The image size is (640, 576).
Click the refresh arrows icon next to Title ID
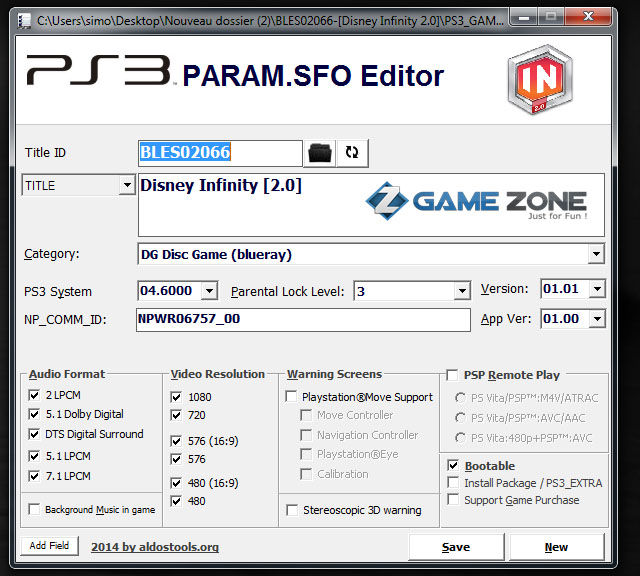[x=352, y=153]
